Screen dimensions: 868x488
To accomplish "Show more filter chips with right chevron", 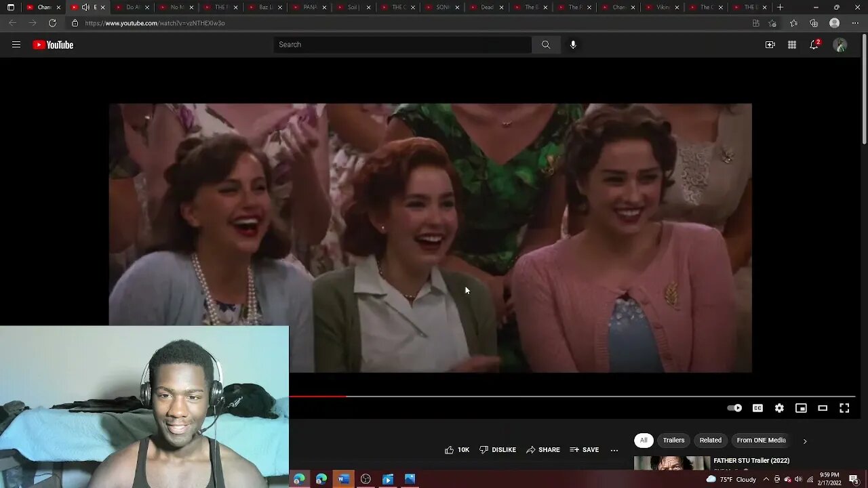I will (x=805, y=441).
